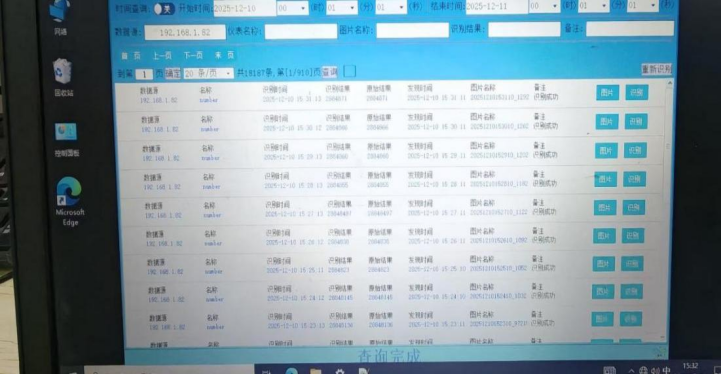Click image name 20251210153110_1292
This screenshot has height=375, width=721.
[x=499, y=97]
